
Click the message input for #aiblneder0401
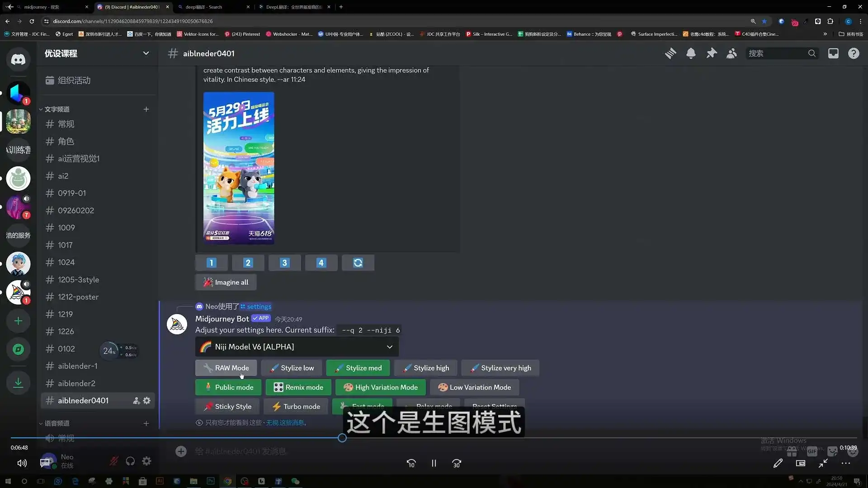pyautogui.click(x=316, y=451)
